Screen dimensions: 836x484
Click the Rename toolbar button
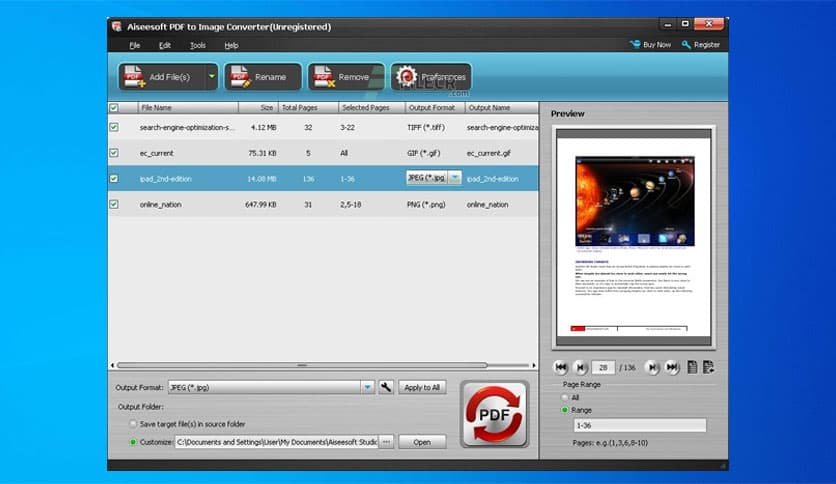pyautogui.click(x=263, y=77)
